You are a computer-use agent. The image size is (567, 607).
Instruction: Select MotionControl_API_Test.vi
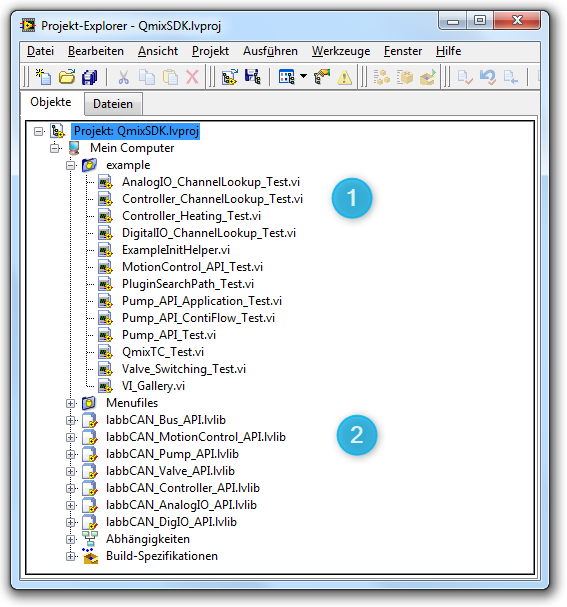coord(192,267)
